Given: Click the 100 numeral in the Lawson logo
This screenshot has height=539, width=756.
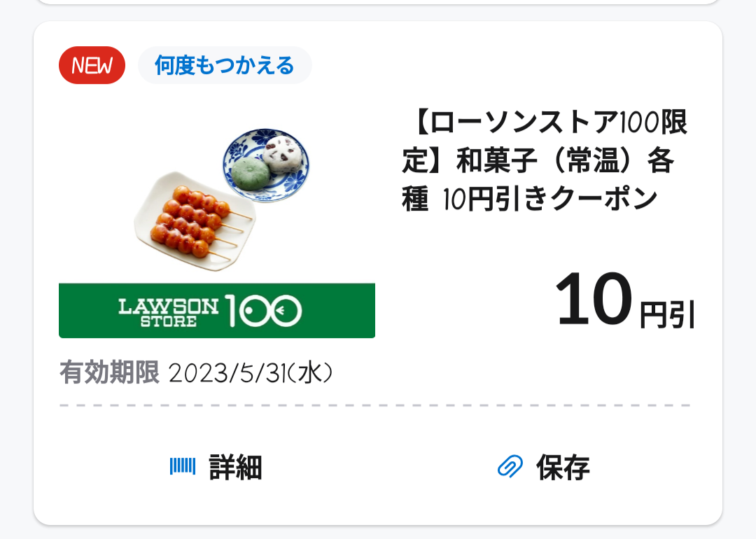Looking at the screenshot, I should click(263, 311).
